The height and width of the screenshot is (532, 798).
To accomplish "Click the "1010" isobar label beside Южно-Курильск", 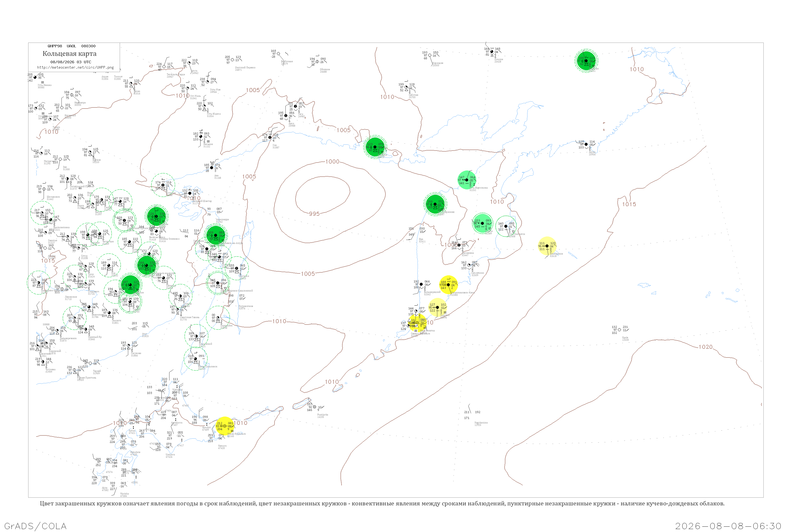I will pos(240,423).
